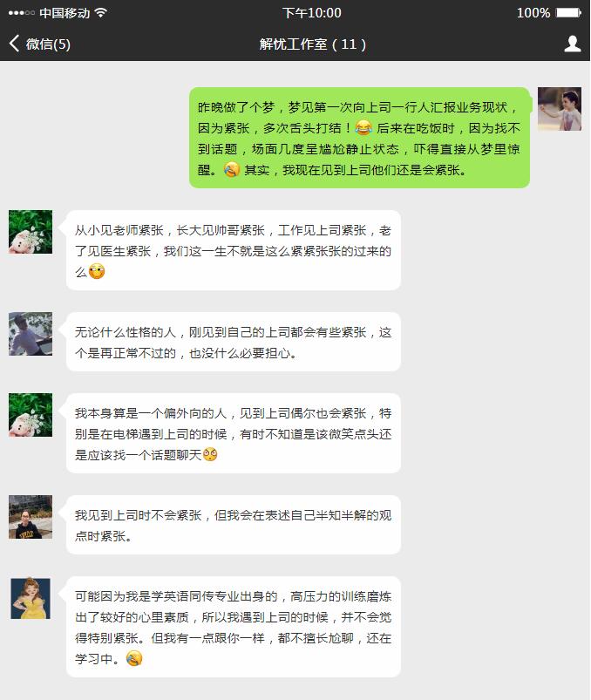Open group info via the person icon

point(572,44)
